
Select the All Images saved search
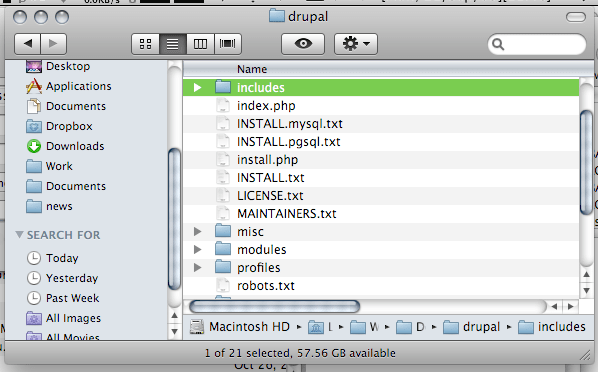[64, 318]
